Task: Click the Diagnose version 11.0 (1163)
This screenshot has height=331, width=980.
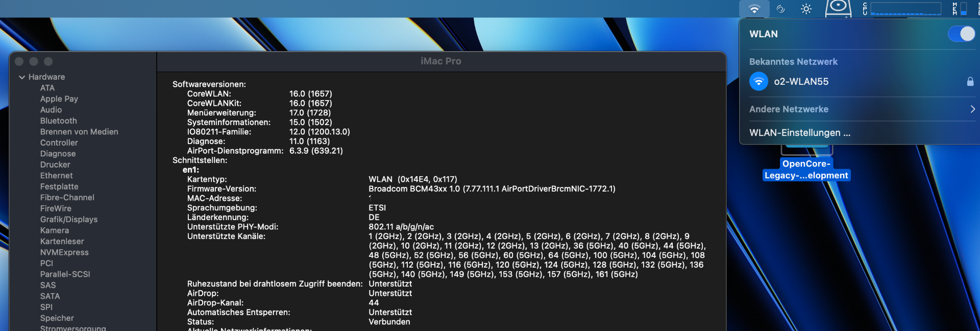Action: pyautogui.click(x=309, y=141)
